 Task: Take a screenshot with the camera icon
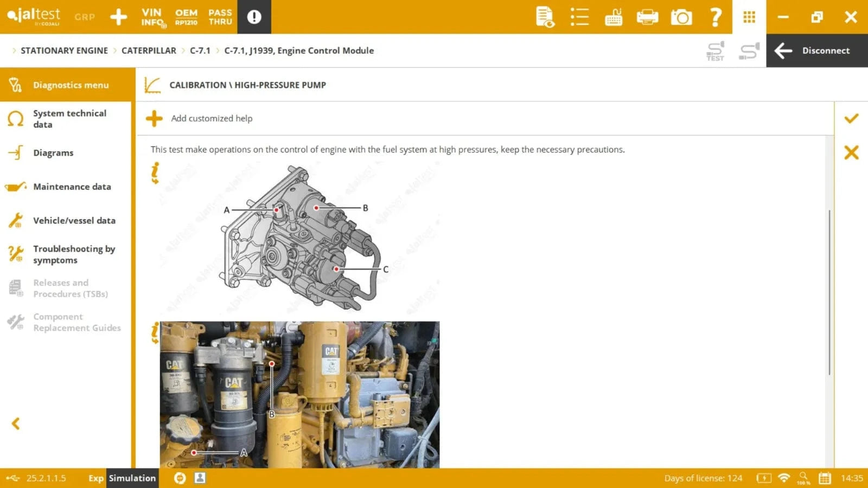[681, 17]
